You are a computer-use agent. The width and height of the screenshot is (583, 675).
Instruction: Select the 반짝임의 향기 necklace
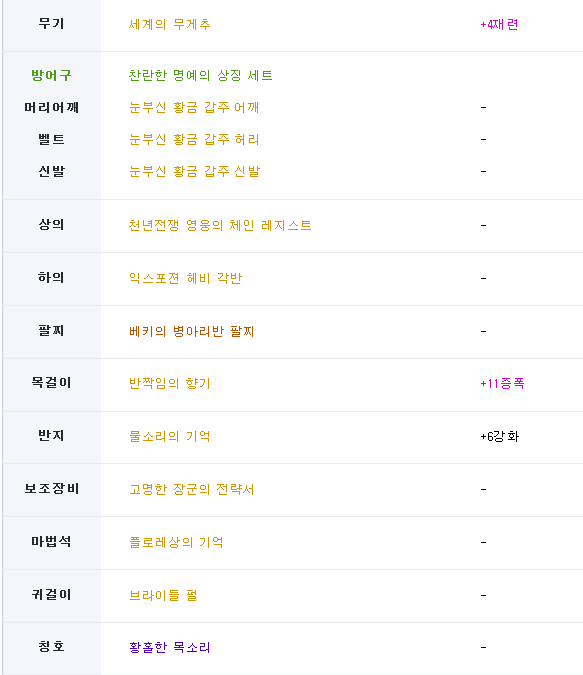pos(170,383)
